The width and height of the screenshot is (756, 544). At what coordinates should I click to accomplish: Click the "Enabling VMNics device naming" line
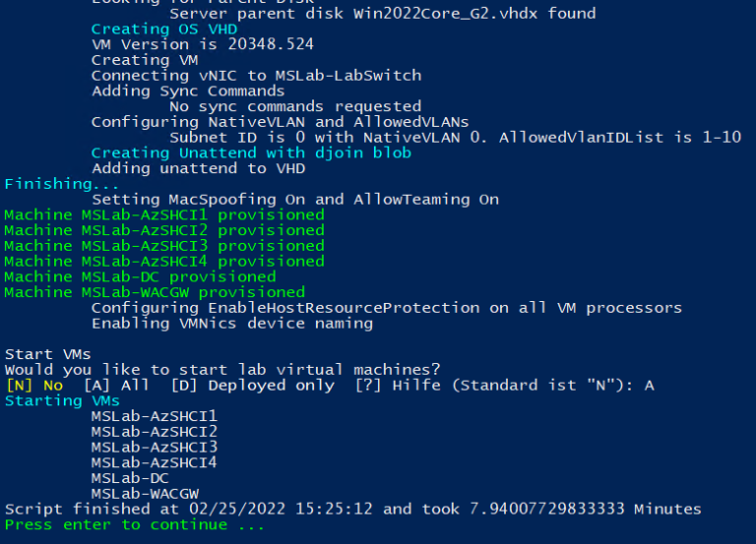(x=231, y=323)
